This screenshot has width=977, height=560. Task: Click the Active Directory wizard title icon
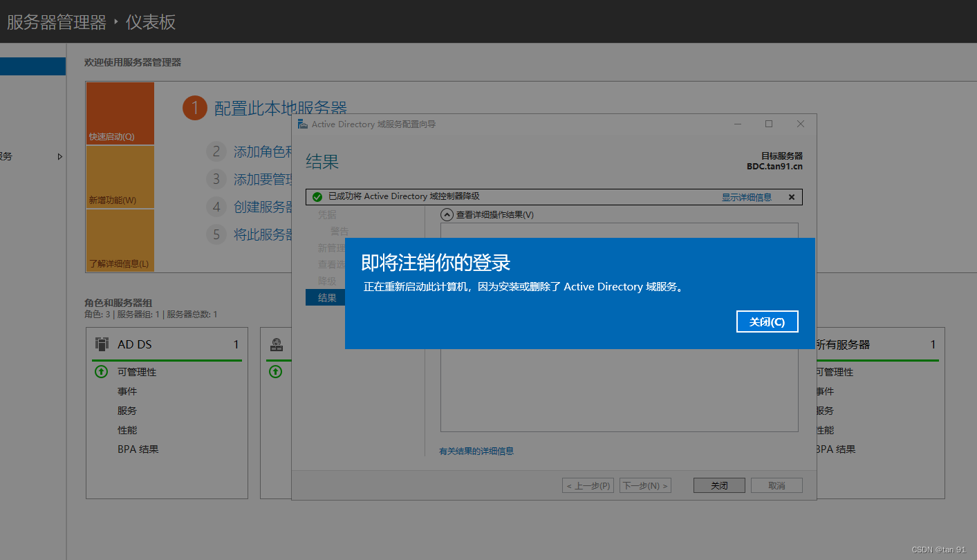tap(302, 124)
